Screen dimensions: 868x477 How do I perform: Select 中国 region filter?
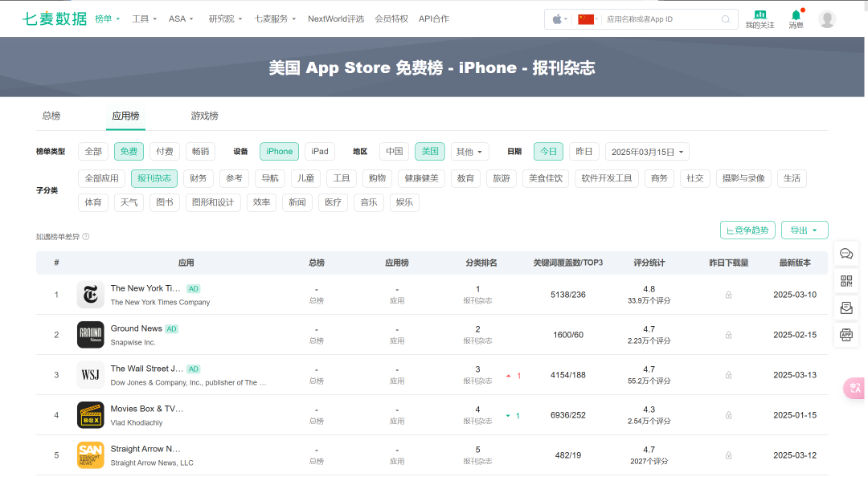pyautogui.click(x=394, y=152)
